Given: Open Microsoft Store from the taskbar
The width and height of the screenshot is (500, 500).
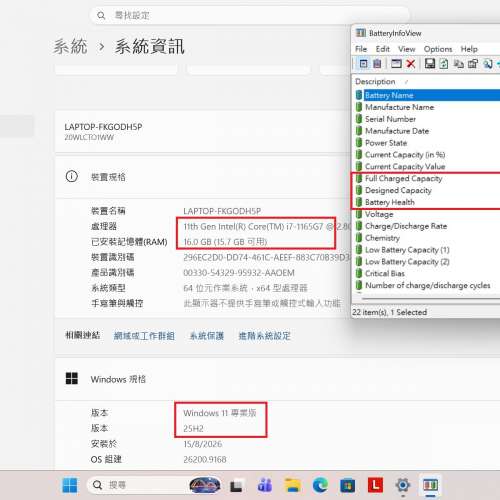Looking at the screenshot, I should 348,485.
